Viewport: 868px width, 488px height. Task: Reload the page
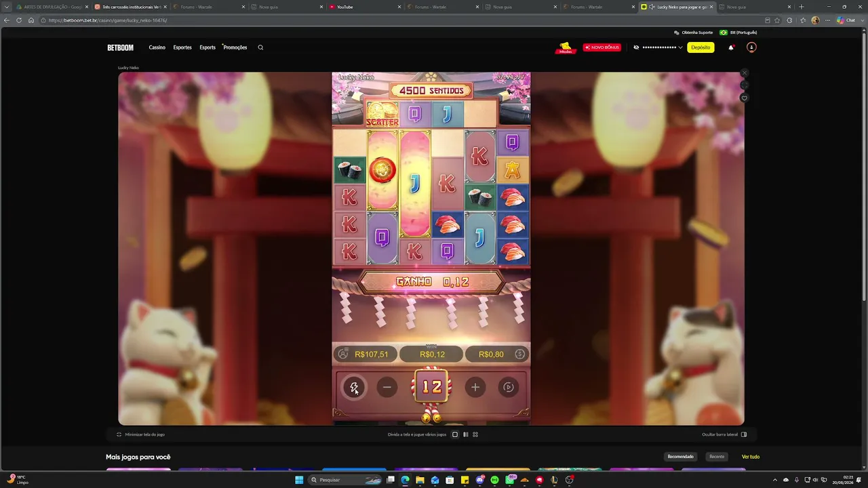[19, 20]
